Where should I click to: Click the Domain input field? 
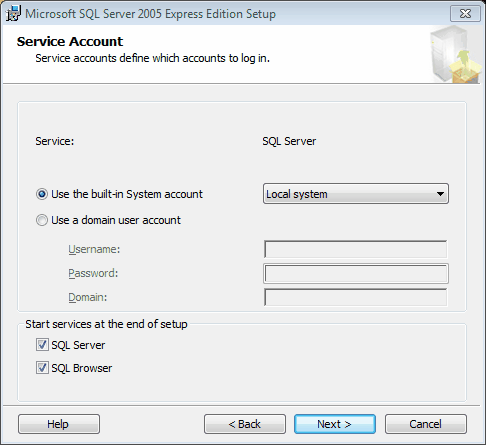(x=355, y=297)
